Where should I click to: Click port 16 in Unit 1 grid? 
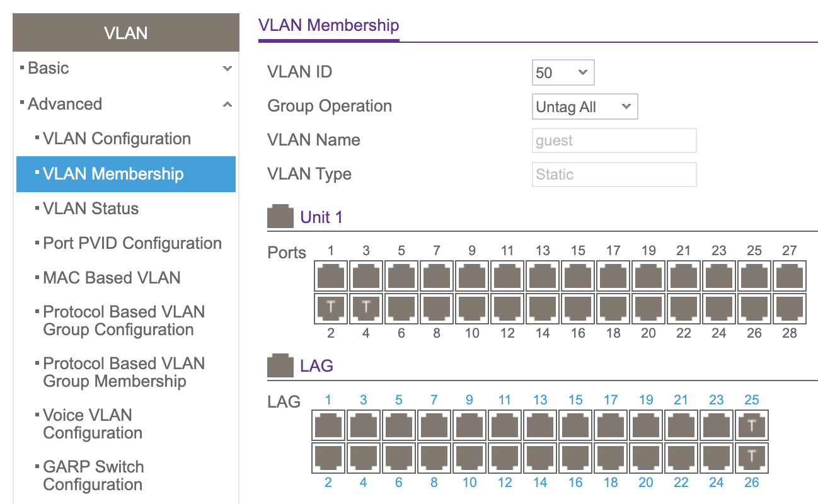tap(578, 307)
